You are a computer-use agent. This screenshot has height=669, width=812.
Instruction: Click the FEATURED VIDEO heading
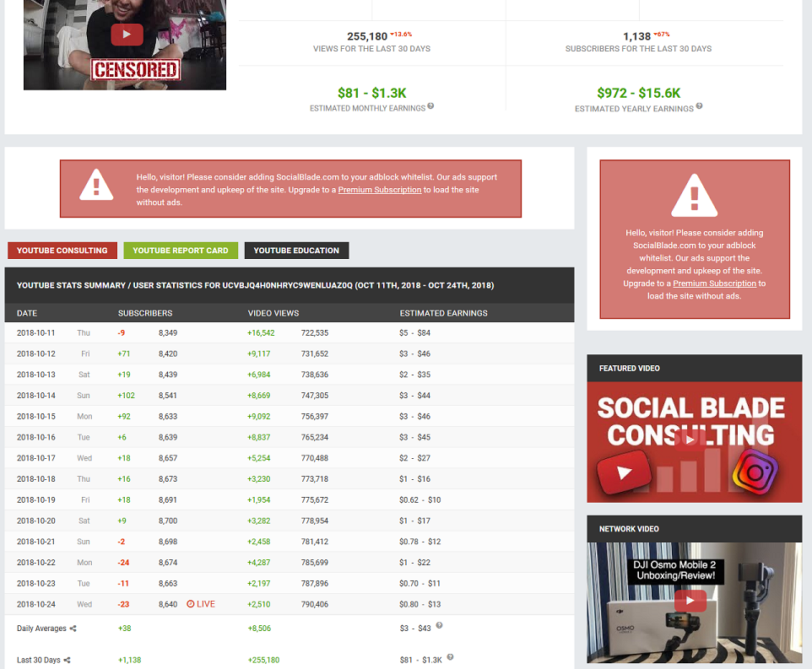tap(629, 369)
